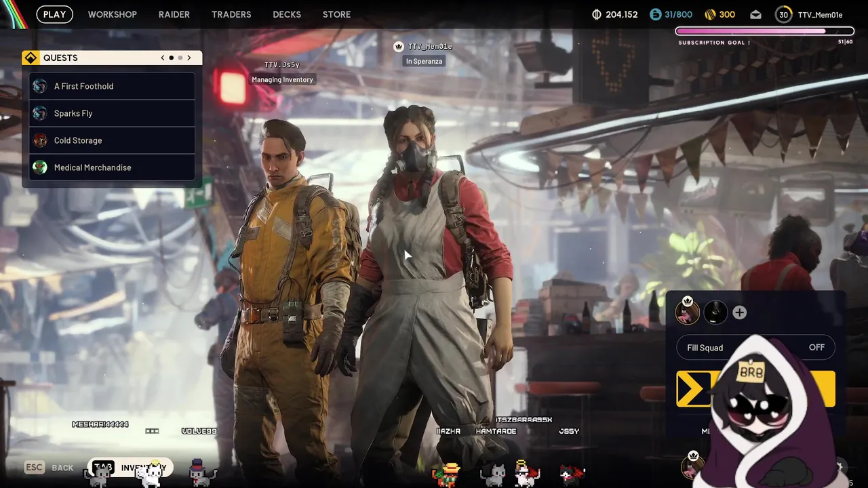Image resolution: width=868 pixels, height=488 pixels.
Task: Click the yellow play arrow button
Action: coord(694,389)
